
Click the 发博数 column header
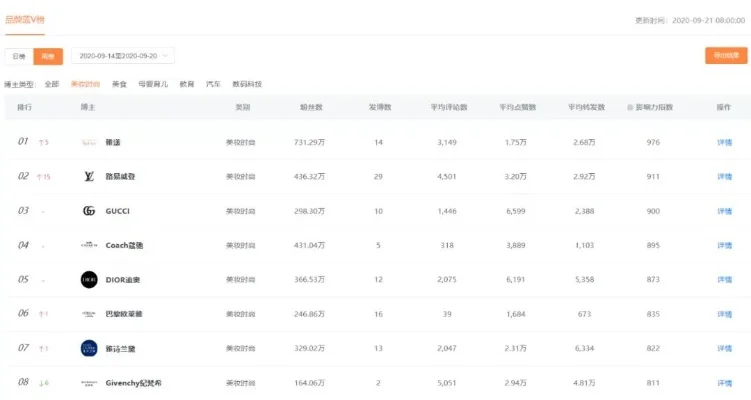tap(380, 107)
